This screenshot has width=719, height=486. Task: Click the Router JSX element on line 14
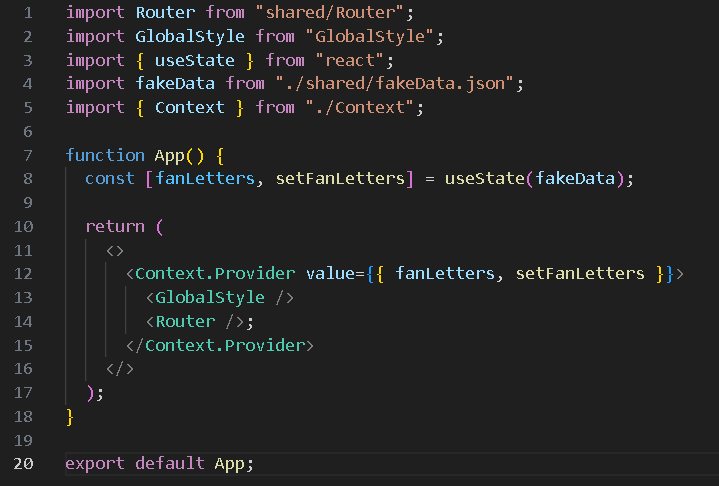coord(195,322)
